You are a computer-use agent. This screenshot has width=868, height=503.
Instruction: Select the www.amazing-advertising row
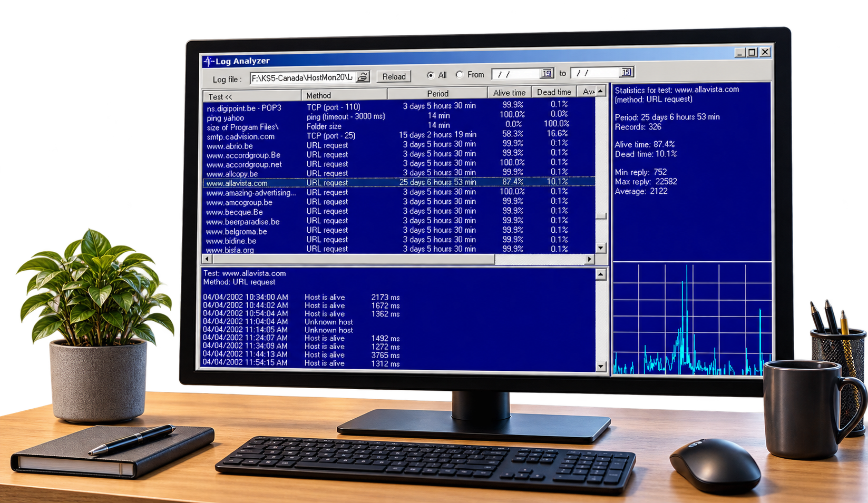pos(399,192)
